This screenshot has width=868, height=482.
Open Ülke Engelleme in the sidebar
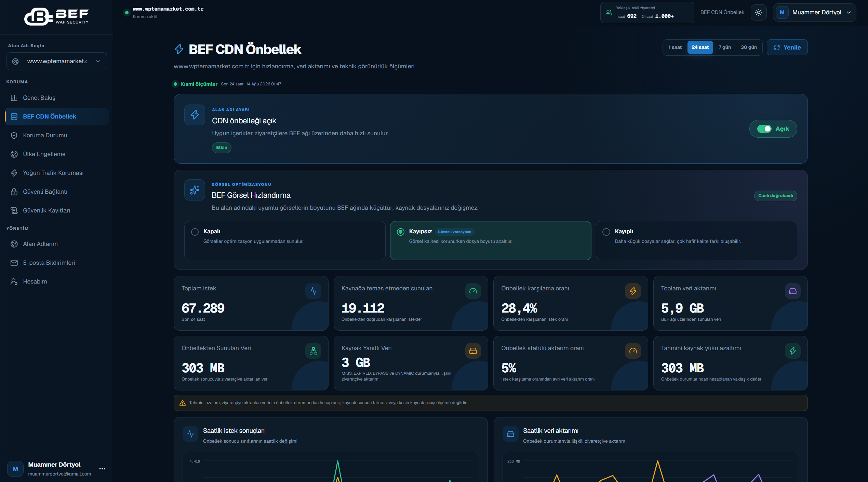57,154
